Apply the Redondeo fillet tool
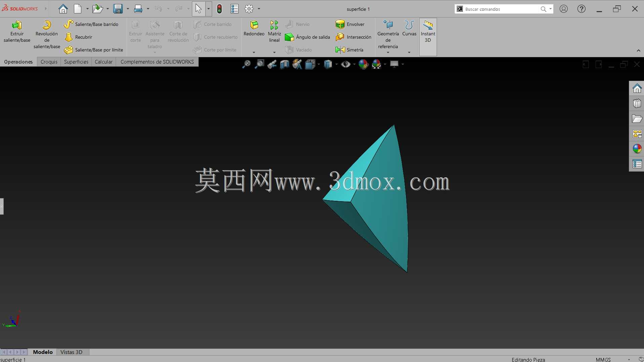 (254, 29)
